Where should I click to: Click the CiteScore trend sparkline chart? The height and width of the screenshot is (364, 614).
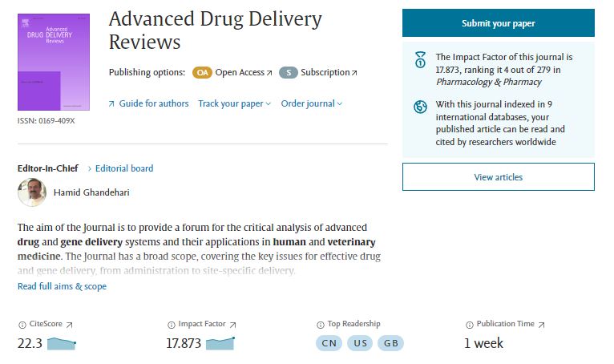coord(62,344)
